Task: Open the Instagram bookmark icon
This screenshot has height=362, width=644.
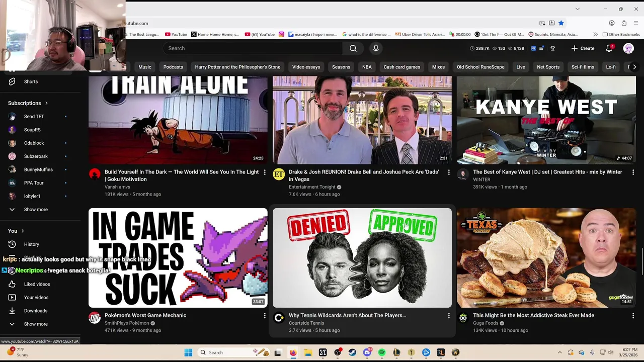Action: point(281,35)
